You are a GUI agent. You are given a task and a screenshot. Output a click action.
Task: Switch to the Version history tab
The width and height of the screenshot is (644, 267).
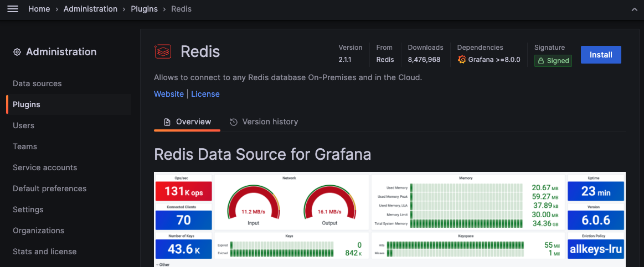[264, 122]
